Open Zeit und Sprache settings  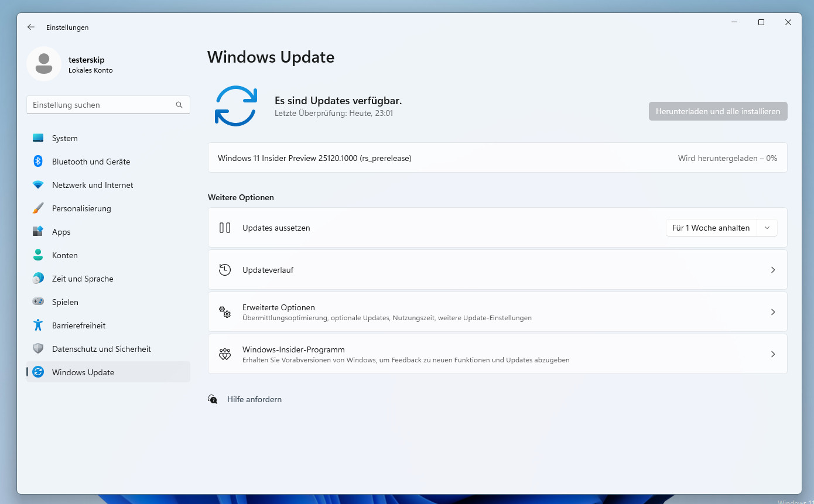point(108,279)
